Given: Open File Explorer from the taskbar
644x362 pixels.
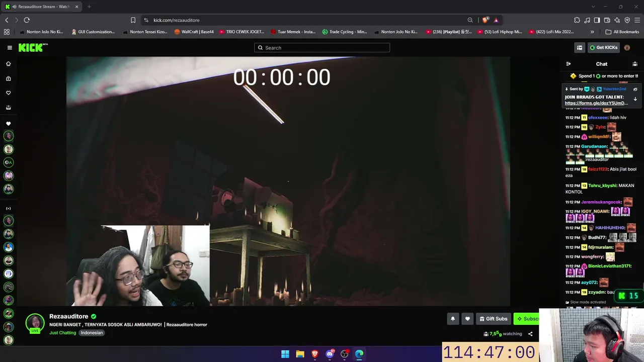Looking at the screenshot, I should pos(300,354).
